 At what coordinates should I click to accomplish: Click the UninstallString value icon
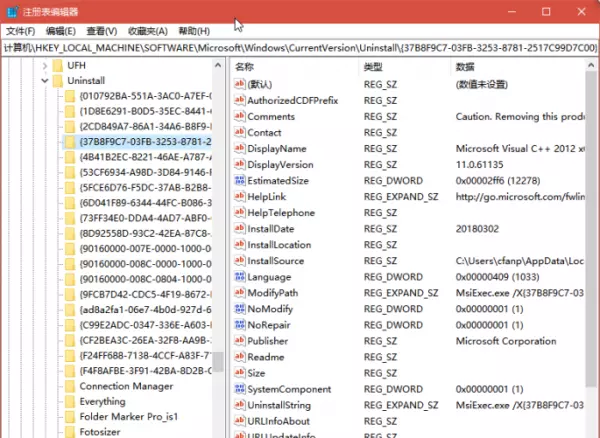[240, 405]
